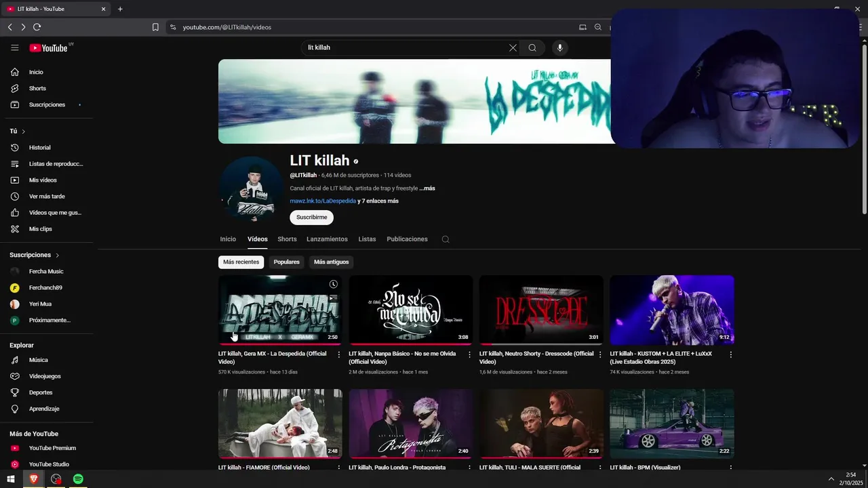Go to the YouTube home logo
The width and height of the screenshot is (868, 488).
[x=49, y=47]
